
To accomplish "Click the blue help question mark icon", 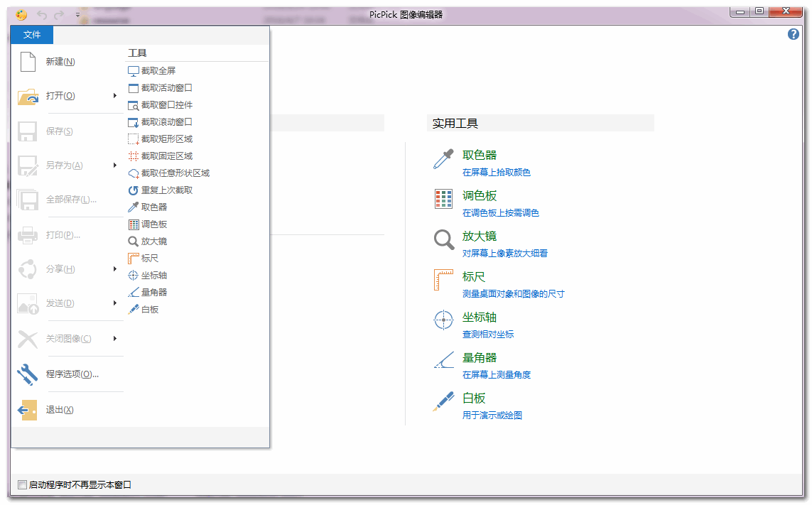I will (794, 34).
